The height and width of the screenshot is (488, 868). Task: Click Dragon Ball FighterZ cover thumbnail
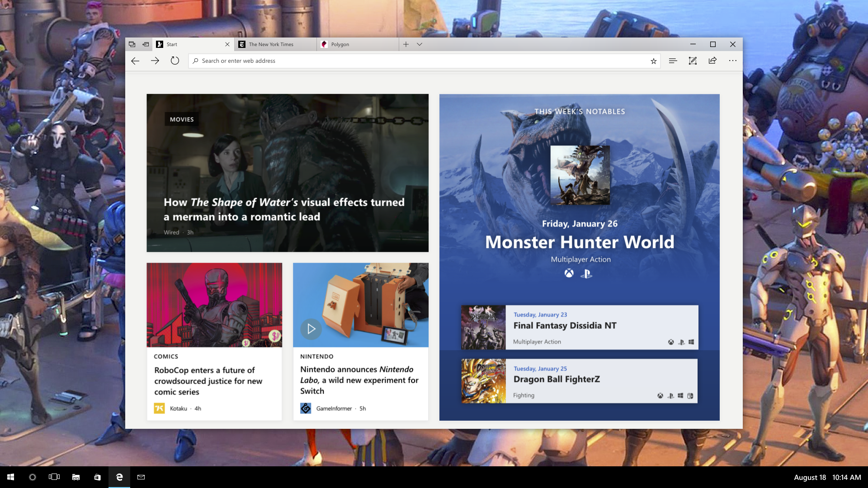tap(483, 381)
